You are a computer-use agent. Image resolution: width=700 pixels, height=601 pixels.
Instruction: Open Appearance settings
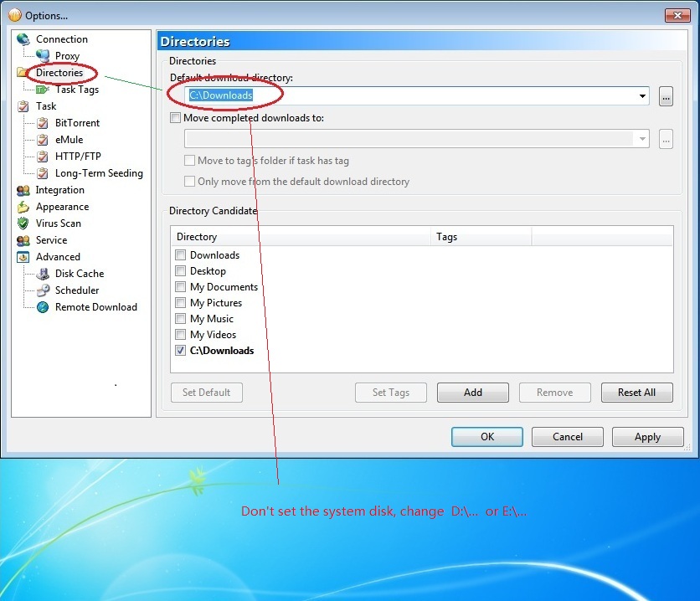63,207
